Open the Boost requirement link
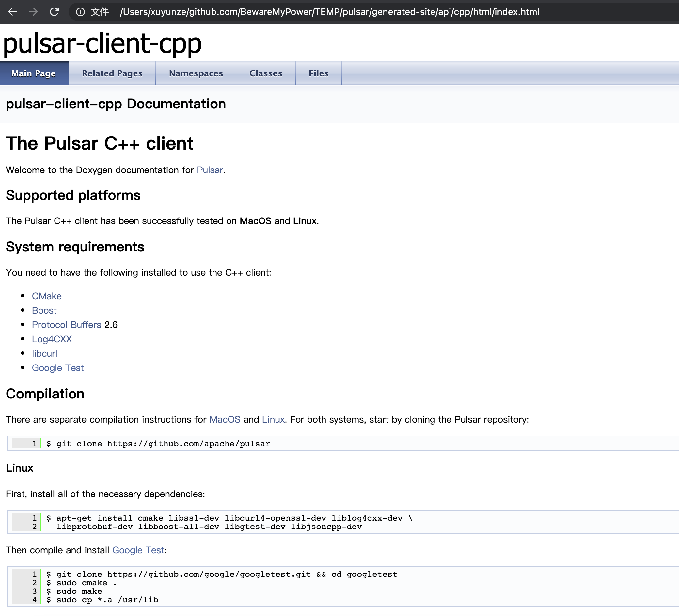This screenshot has height=616, width=679. pos(44,310)
